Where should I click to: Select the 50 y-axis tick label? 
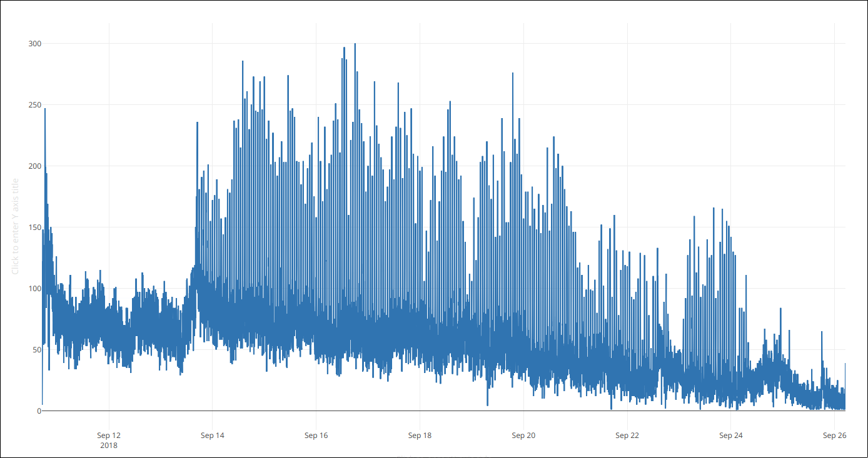tap(36, 350)
